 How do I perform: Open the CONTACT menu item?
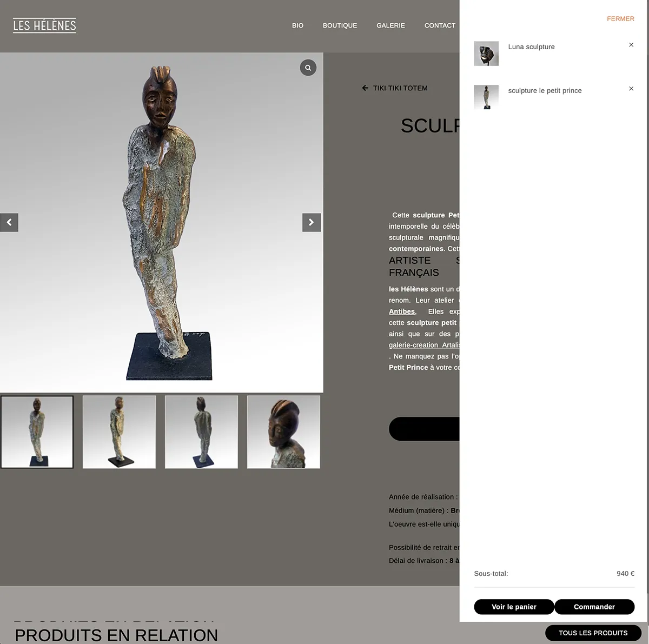point(440,25)
